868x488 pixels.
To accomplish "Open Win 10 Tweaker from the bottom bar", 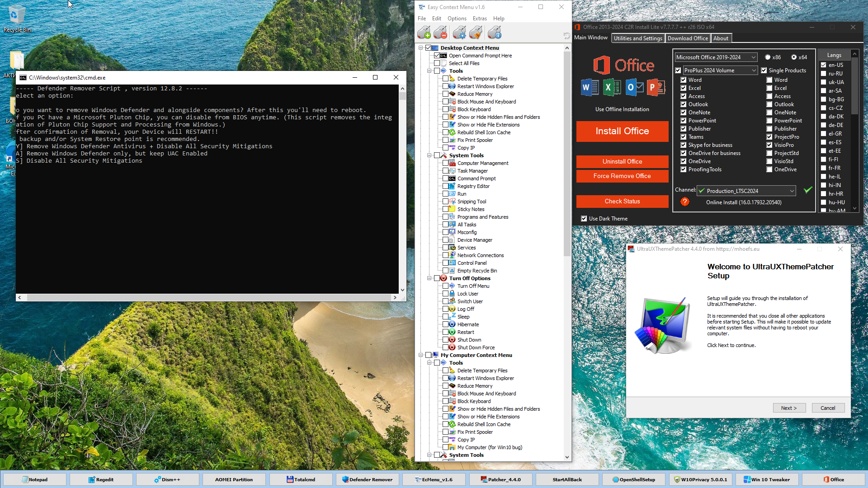I will 767,479.
